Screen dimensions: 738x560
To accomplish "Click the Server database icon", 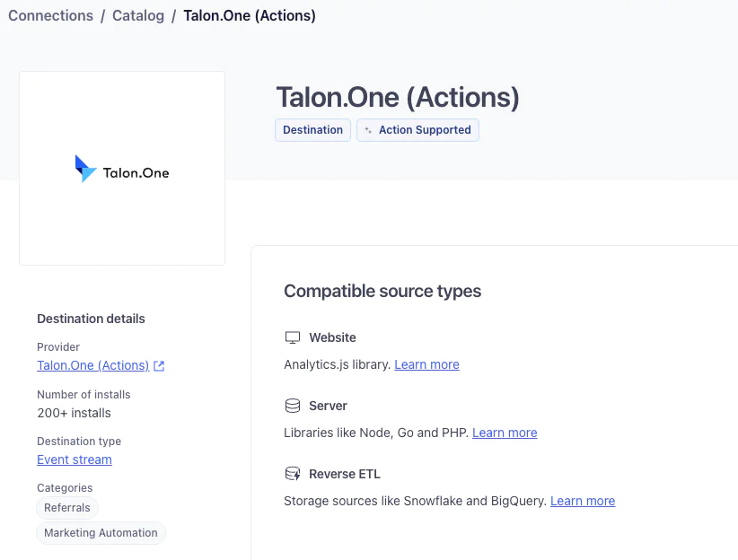I will [292, 406].
